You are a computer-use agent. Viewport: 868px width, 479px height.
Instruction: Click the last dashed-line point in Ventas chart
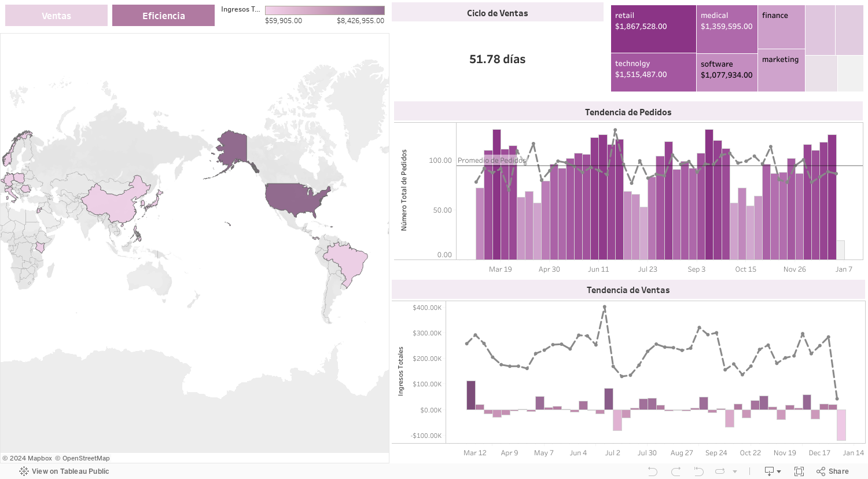(x=837, y=399)
